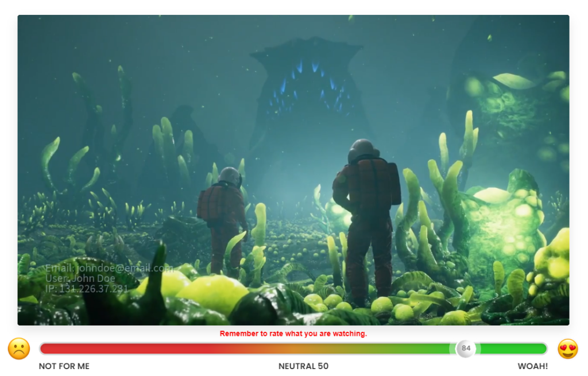Click the WOAH! label
588x376 pixels.
[x=532, y=366]
